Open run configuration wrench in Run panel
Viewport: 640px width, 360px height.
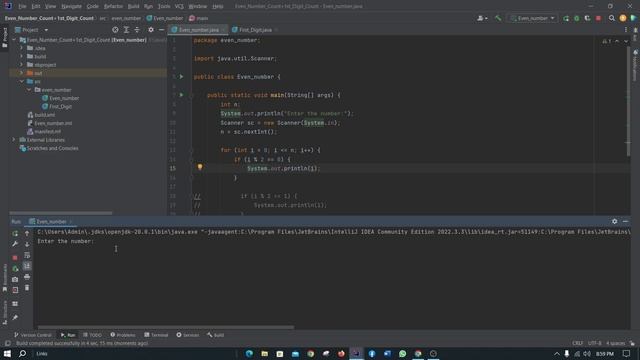pyautogui.click(x=15, y=244)
